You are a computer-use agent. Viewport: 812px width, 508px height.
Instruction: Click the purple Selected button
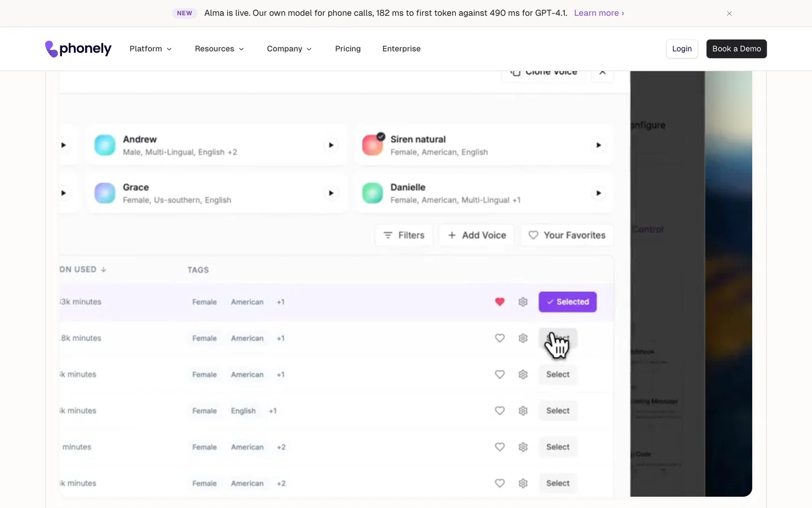(x=568, y=302)
